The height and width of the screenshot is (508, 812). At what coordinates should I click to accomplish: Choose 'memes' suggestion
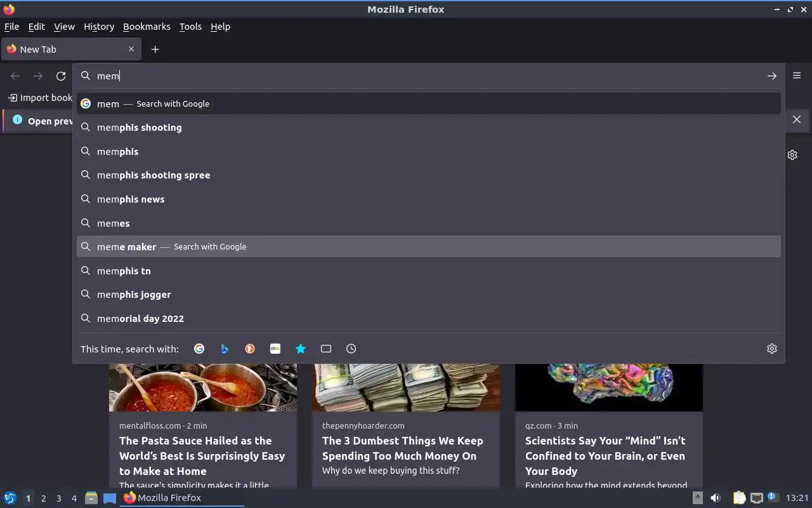coord(429,224)
